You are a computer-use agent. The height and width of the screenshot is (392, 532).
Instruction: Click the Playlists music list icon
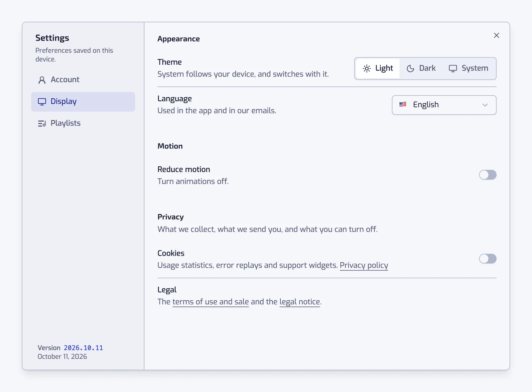42,124
